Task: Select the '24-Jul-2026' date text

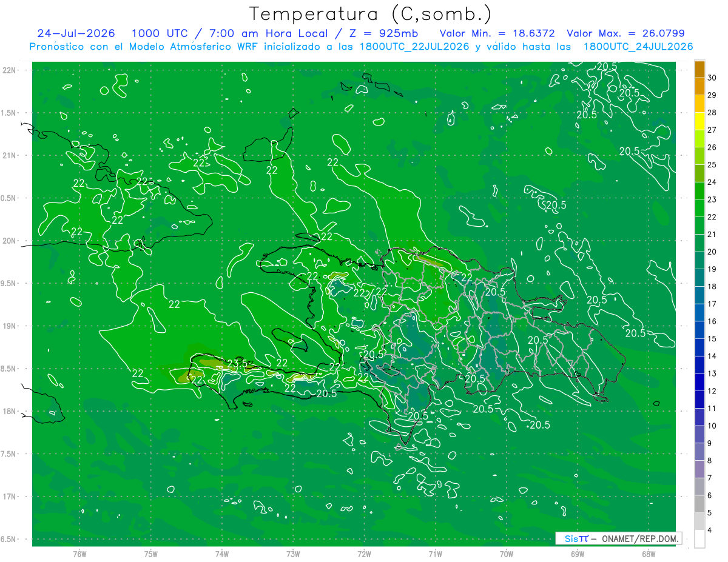Action: (76, 33)
